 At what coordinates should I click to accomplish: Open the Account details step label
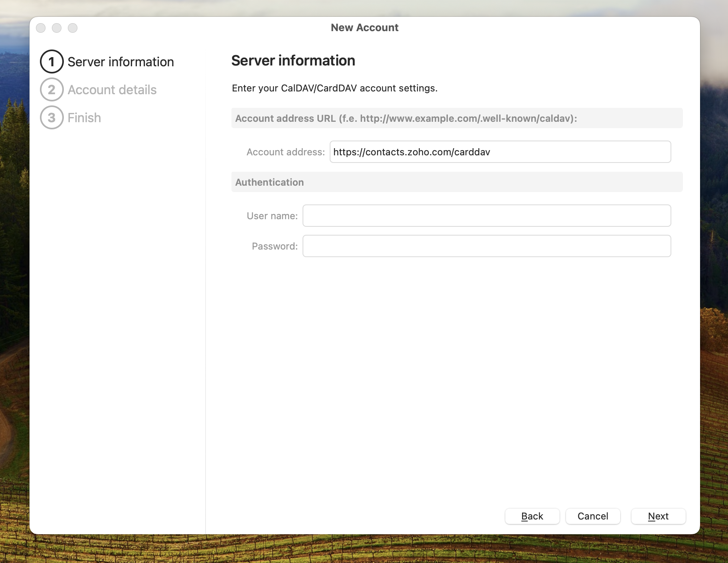112,90
